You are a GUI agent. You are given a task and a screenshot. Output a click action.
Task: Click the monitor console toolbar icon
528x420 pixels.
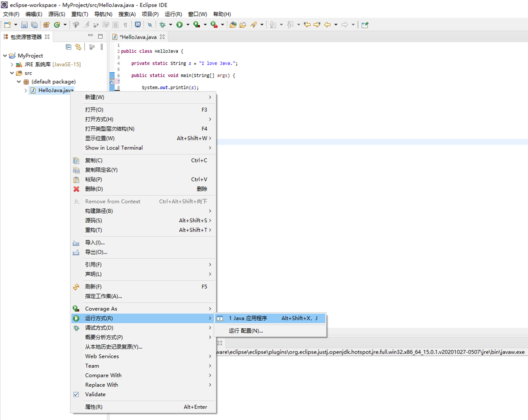coord(138,25)
